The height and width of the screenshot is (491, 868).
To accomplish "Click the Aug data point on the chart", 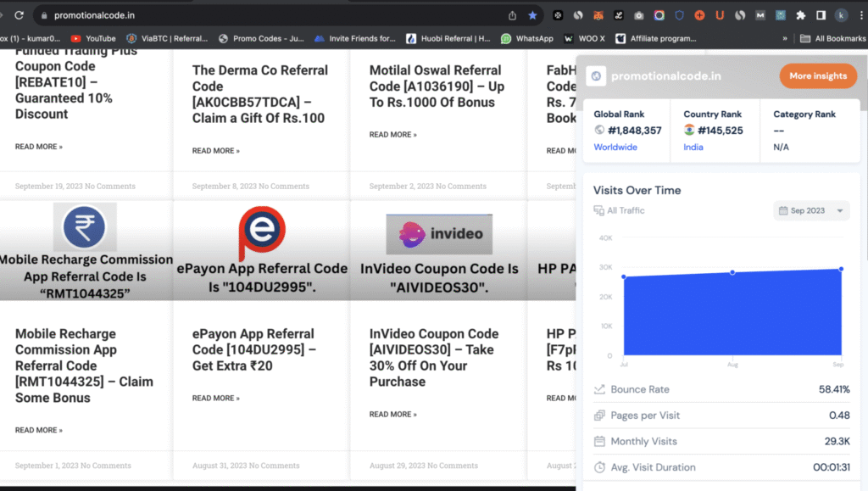I will (x=732, y=272).
